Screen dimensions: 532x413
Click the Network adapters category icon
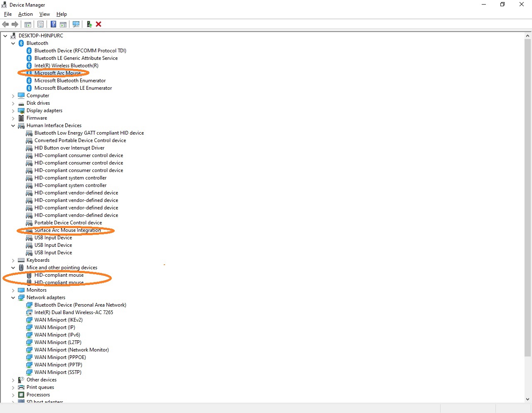tap(21, 297)
